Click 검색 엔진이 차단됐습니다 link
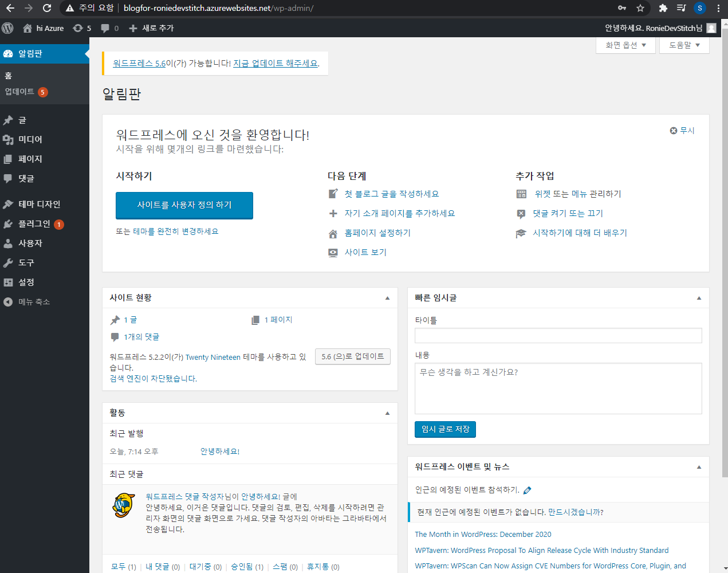728x573 pixels. coord(154,378)
